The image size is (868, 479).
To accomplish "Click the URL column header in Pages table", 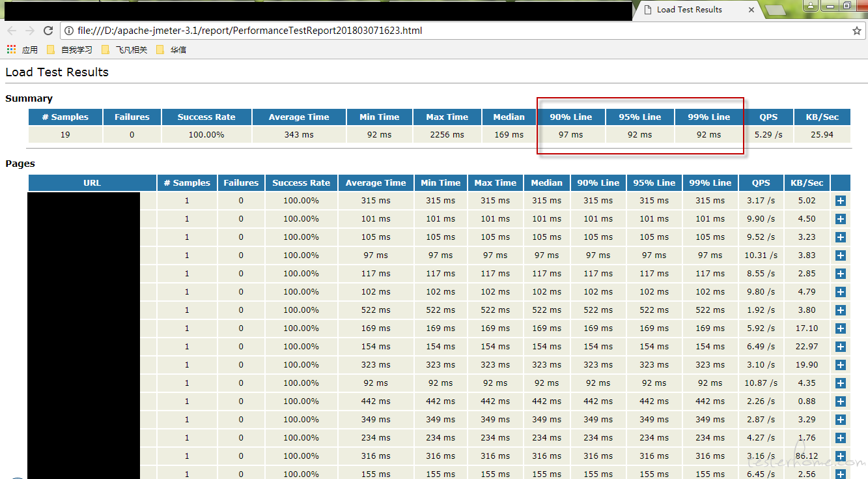I will 92,183.
